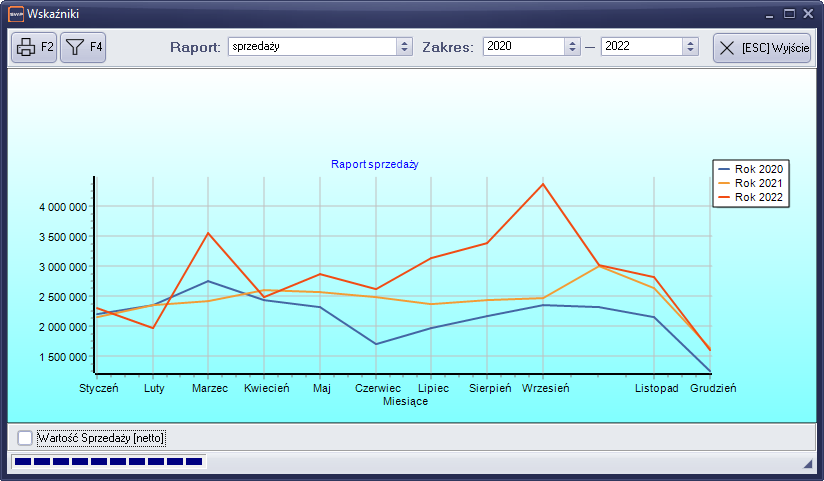This screenshot has height=481, width=824.
Task: Click the start year 2020 spinner arrows
Action: (x=572, y=47)
